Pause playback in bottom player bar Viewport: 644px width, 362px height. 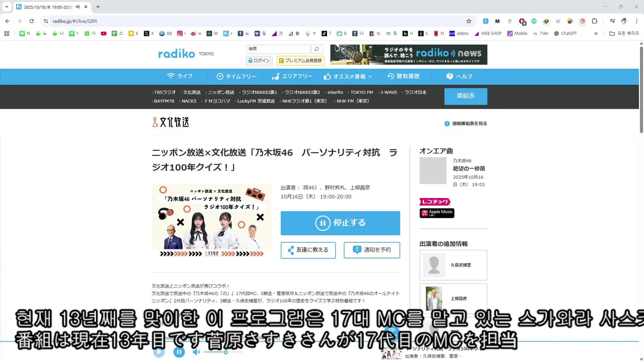coord(179,352)
